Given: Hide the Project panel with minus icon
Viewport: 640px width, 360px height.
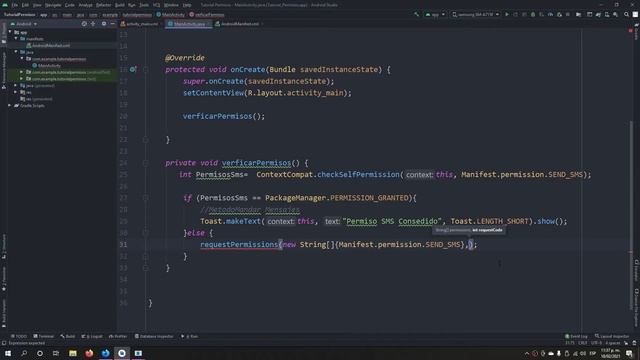Looking at the screenshot, I should tap(113, 24).
